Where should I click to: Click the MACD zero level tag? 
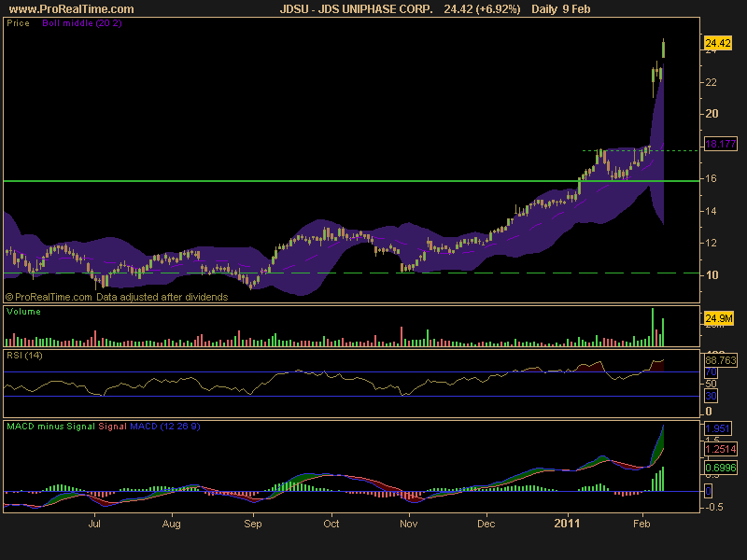(x=709, y=491)
